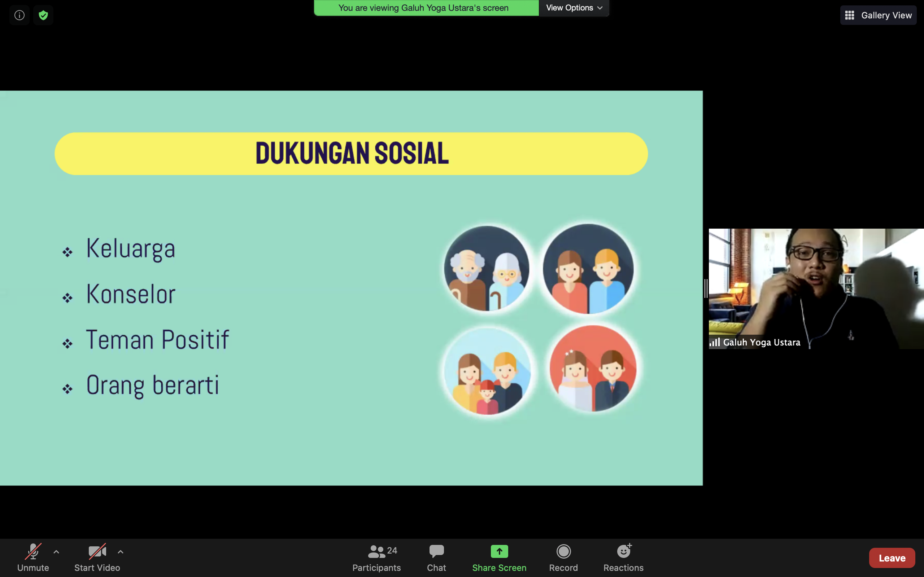Viewport: 924px width, 577px height.
Task: Click the Dukungan Sosial yellow title banner
Action: [351, 154]
